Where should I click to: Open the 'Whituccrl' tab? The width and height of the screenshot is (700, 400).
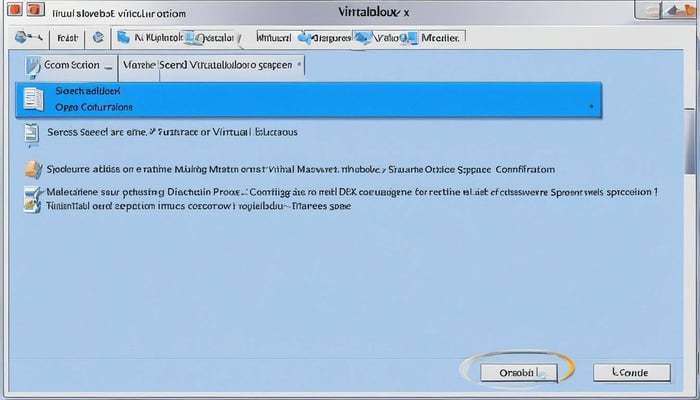274,38
